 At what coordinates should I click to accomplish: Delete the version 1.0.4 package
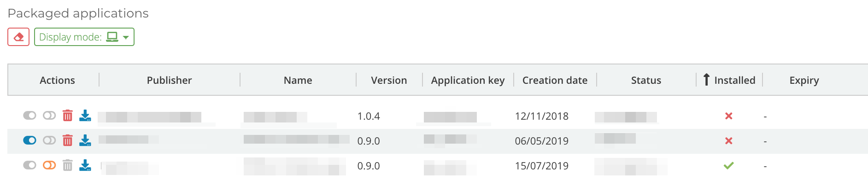coord(68,116)
